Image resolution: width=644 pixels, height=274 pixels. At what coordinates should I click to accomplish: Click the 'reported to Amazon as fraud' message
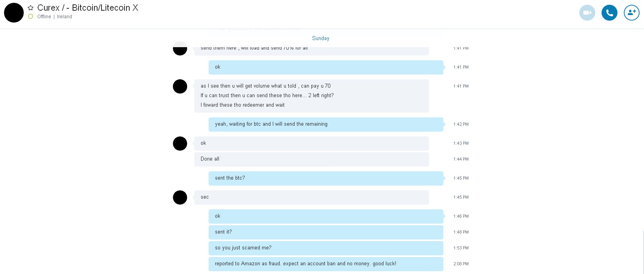click(x=326, y=264)
